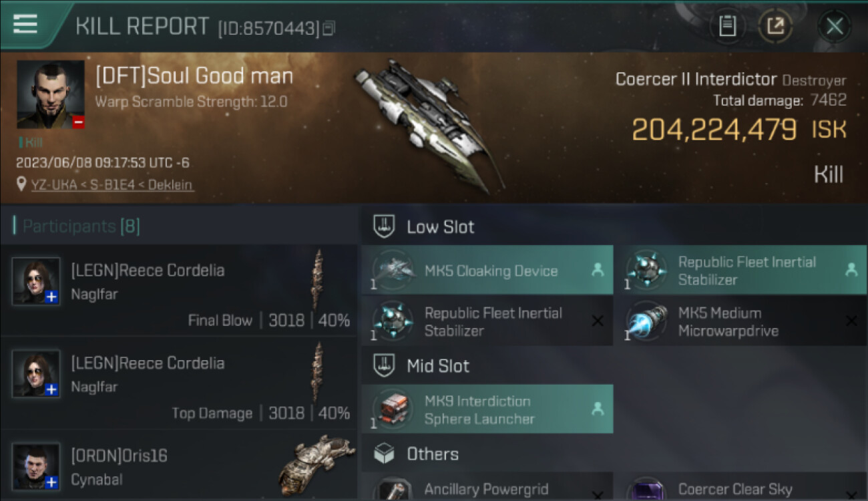868x501 pixels.
Task: Close the kill report window
Action: [835, 26]
